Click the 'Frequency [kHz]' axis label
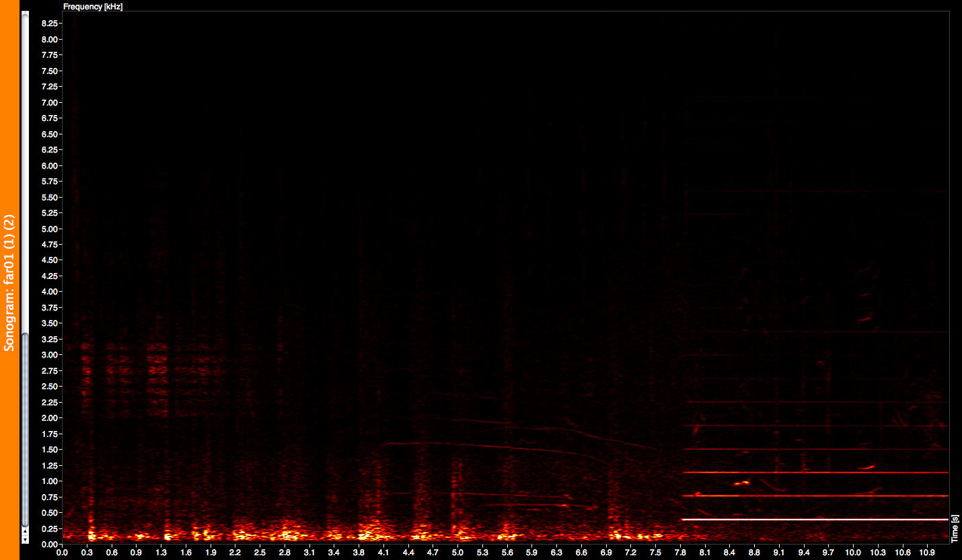The height and width of the screenshot is (560, 962). point(92,6)
